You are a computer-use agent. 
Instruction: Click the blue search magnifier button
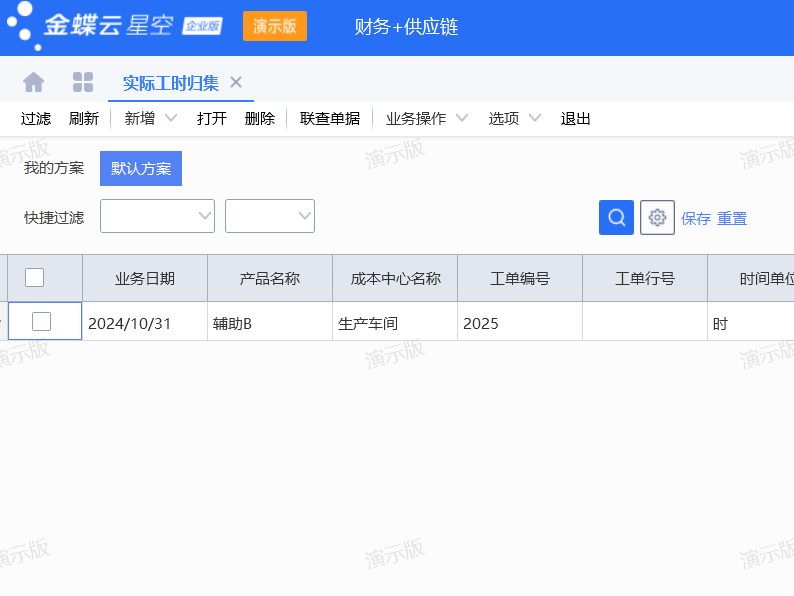click(x=616, y=217)
